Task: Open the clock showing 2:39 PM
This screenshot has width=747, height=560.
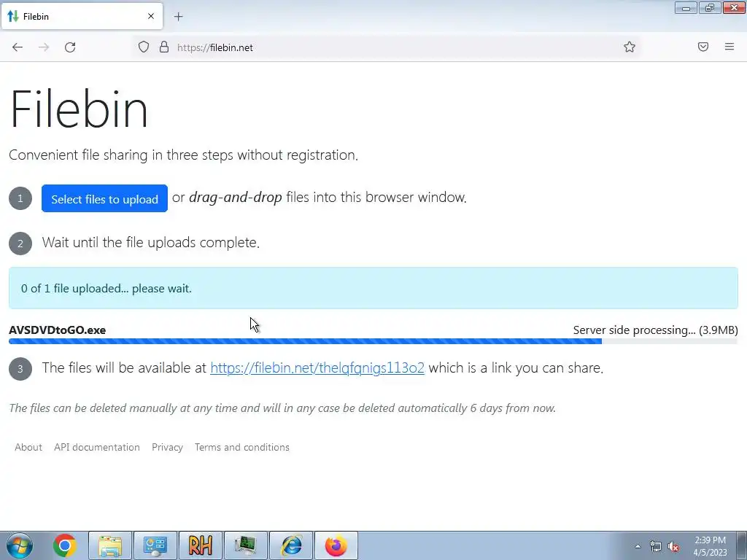Action: tap(710, 546)
